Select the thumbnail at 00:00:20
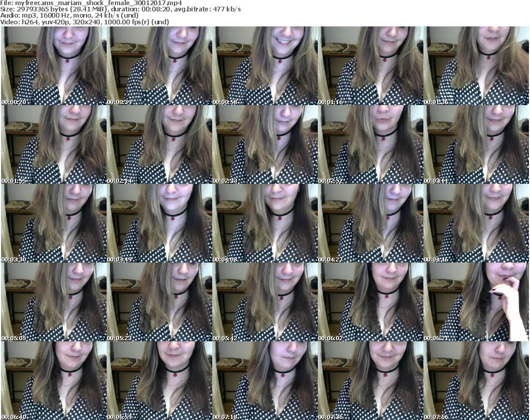 (x=54, y=66)
